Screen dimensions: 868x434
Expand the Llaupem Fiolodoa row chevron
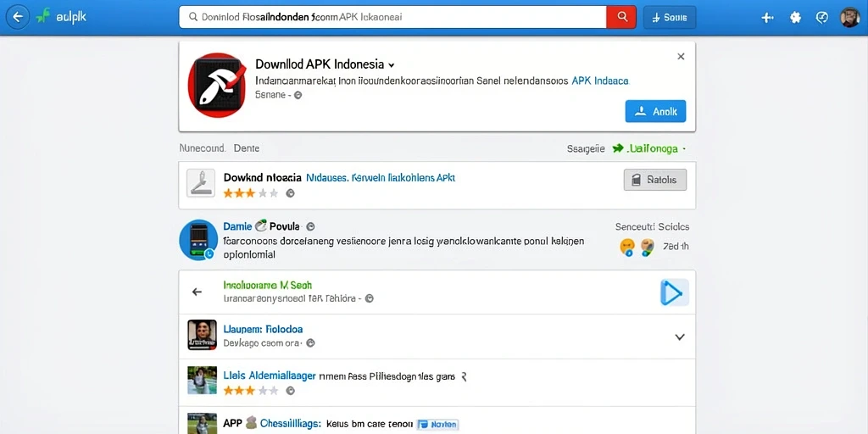coord(680,337)
